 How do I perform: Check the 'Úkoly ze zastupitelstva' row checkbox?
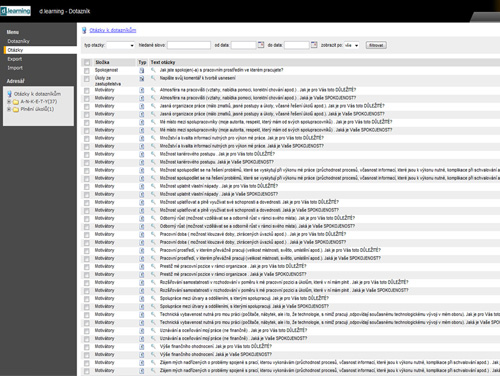pyautogui.click(x=87, y=79)
